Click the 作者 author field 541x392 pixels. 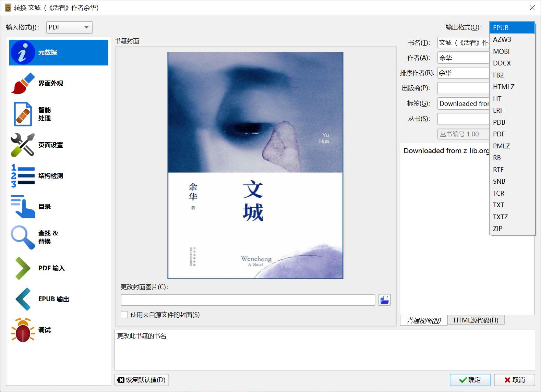464,58
